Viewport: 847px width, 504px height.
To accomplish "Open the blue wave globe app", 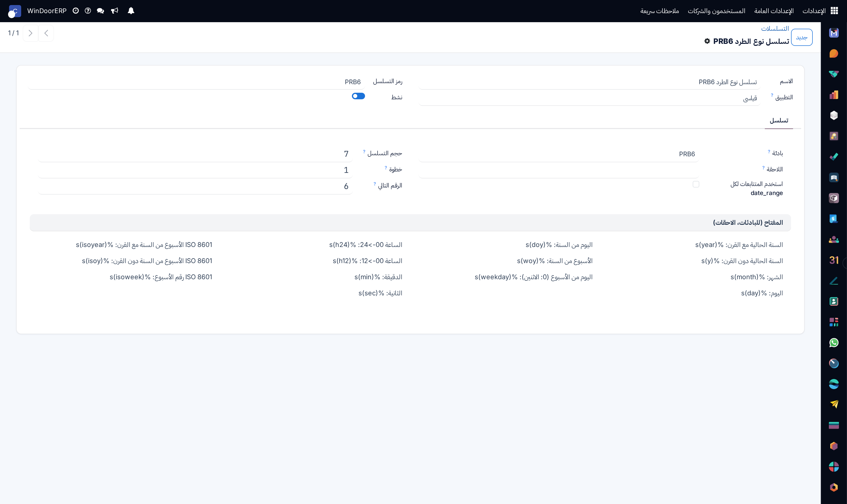I will 834,384.
